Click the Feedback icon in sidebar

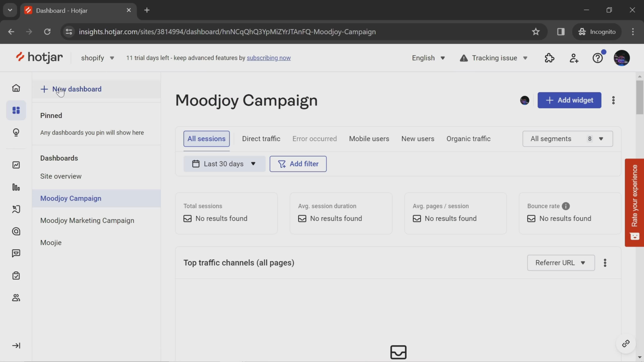coord(16,253)
